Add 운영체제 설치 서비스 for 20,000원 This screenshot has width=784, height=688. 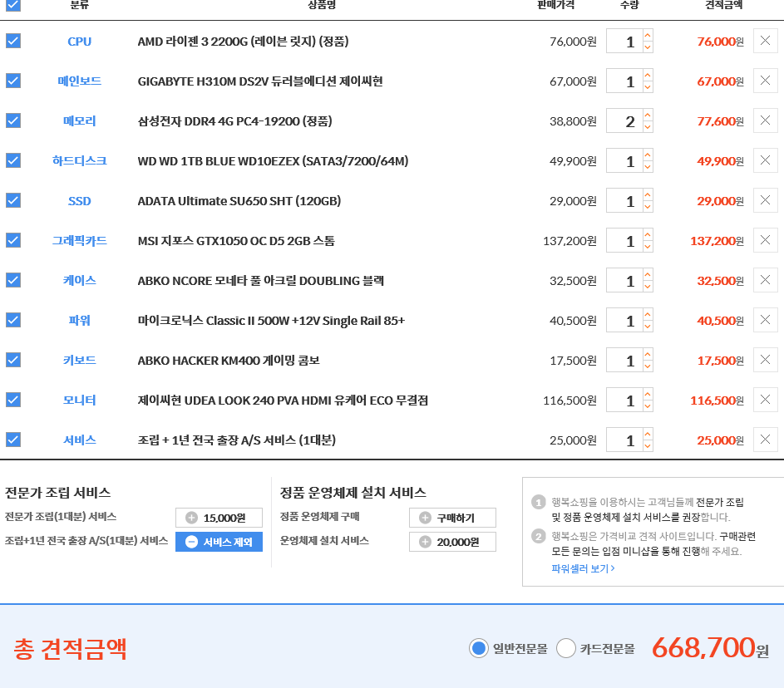452,542
